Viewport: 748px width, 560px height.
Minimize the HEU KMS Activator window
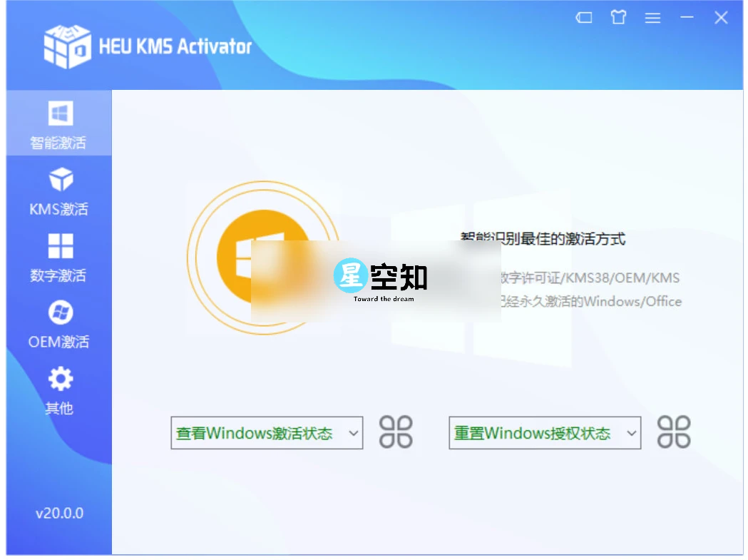(x=687, y=18)
